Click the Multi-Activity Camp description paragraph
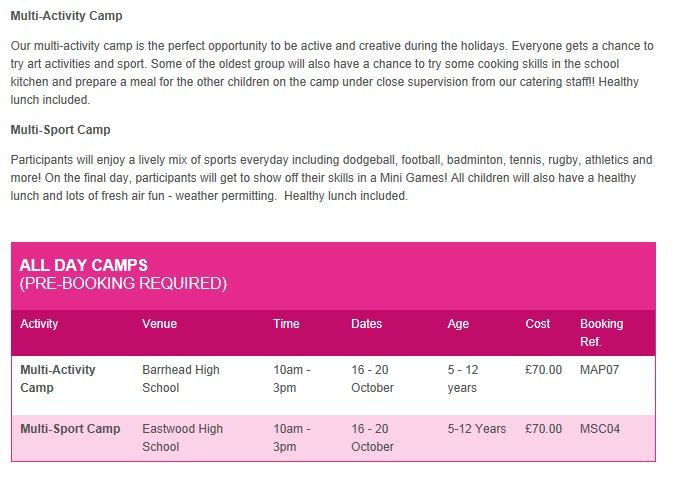The width and height of the screenshot is (677, 480). click(x=330, y=73)
